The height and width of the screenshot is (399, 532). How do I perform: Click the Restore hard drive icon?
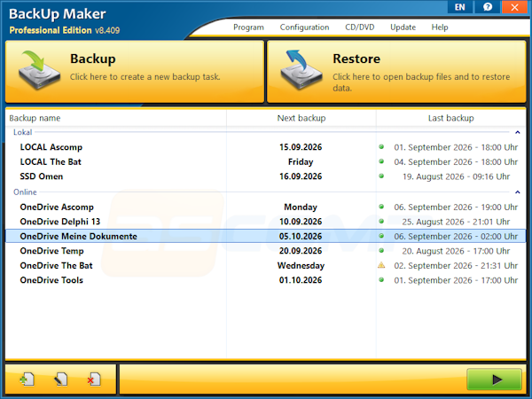[301, 70]
